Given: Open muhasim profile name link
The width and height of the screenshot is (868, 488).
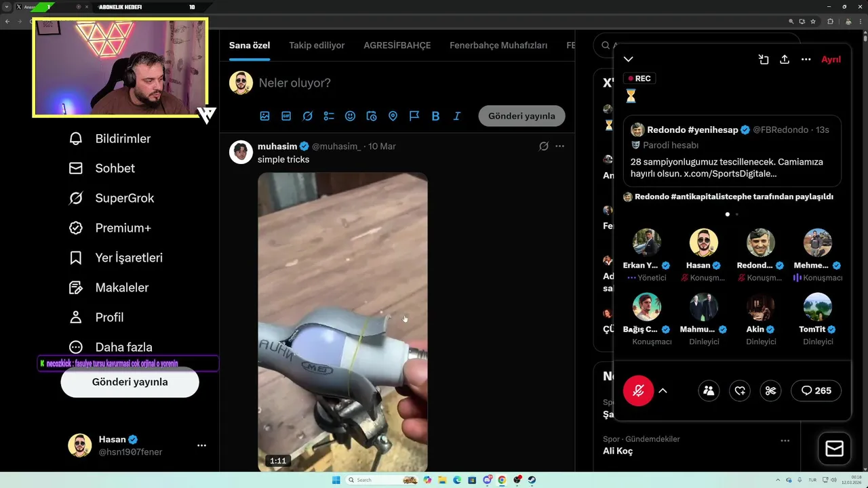Looking at the screenshot, I should pyautogui.click(x=277, y=146).
